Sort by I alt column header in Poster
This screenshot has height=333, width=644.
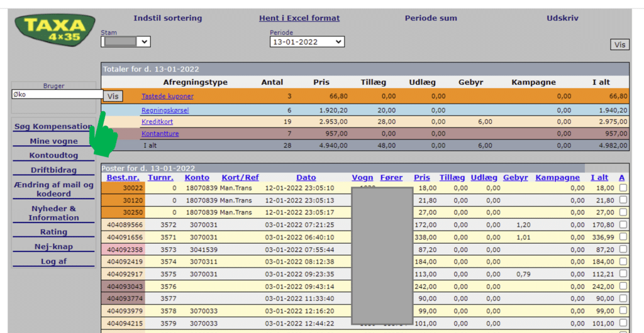(x=599, y=178)
